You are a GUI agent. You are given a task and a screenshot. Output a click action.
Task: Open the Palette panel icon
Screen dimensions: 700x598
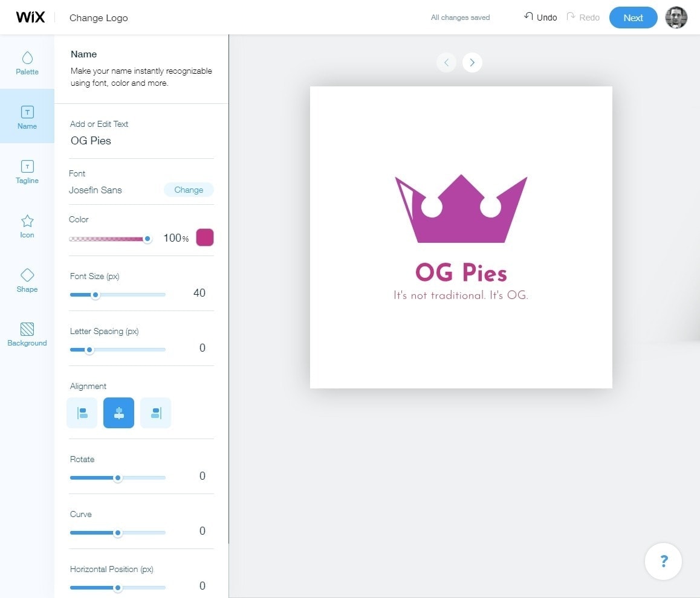coord(27,63)
